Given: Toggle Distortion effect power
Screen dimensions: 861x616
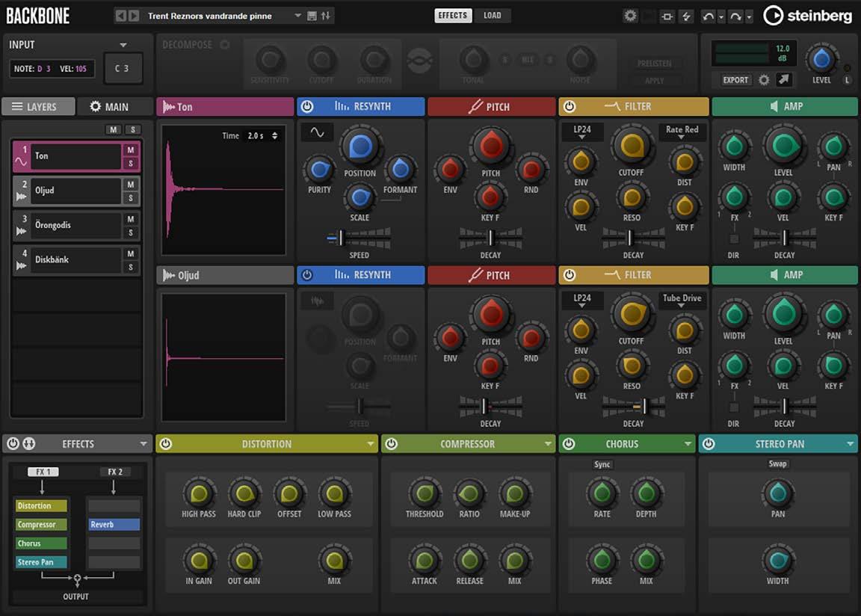Looking at the screenshot, I should tap(166, 443).
